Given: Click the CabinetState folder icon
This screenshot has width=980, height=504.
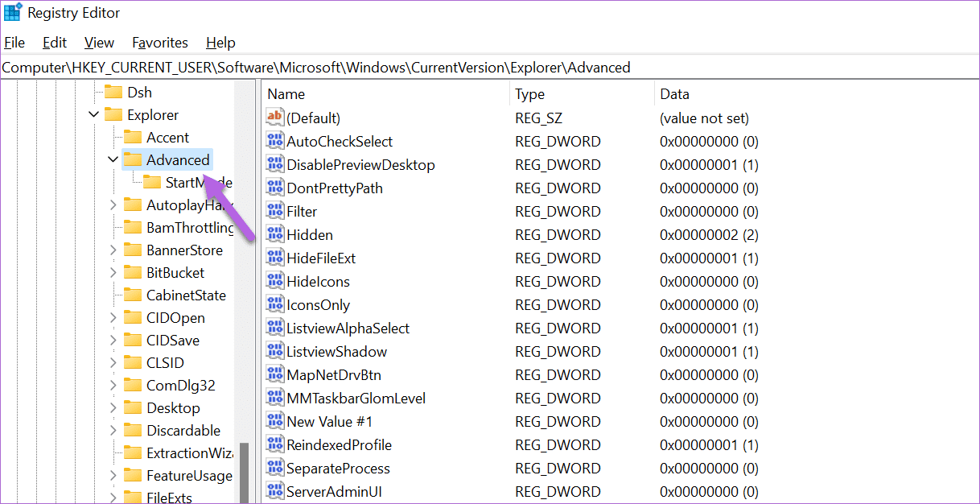Looking at the screenshot, I should tap(133, 295).
